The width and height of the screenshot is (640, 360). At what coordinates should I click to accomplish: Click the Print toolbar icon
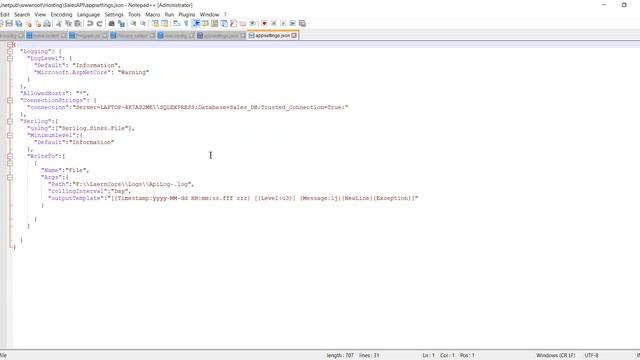pos(47,24)
